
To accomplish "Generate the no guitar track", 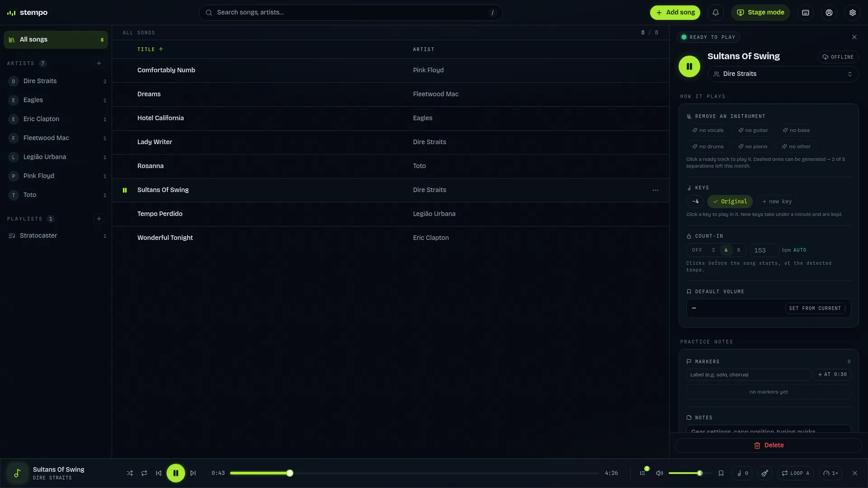I will 753,130.
